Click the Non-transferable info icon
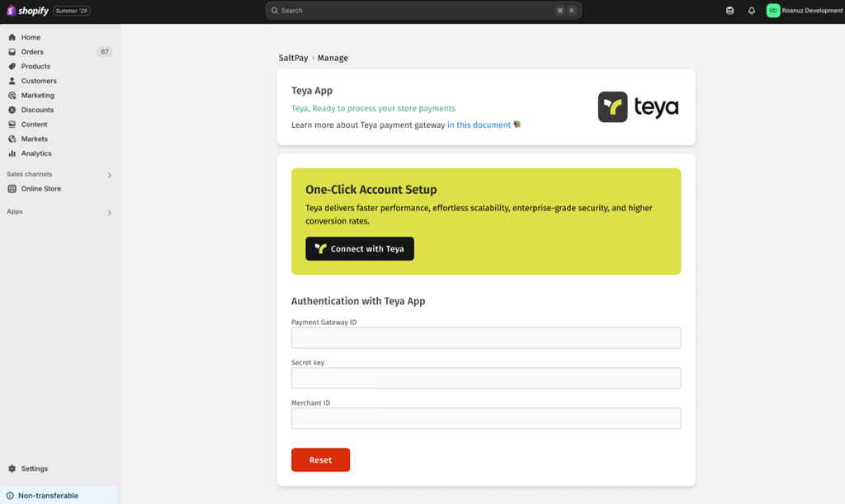The height and width of the screenshot is (504, 845). point(10,496)
